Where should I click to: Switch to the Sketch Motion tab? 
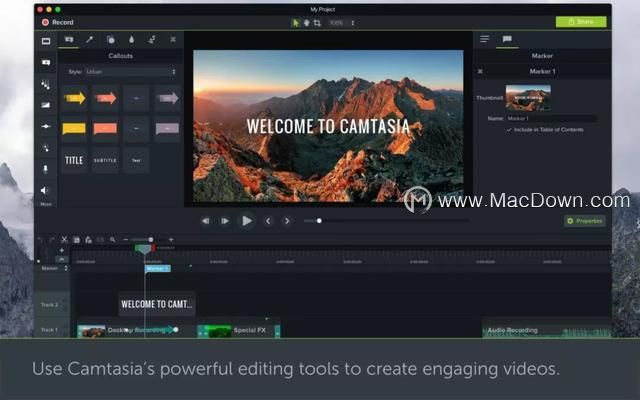152,40
